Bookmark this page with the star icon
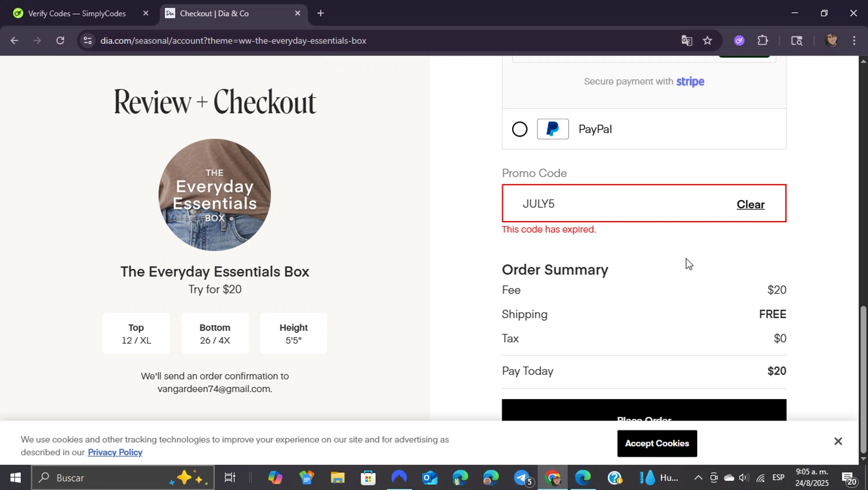 707,40
